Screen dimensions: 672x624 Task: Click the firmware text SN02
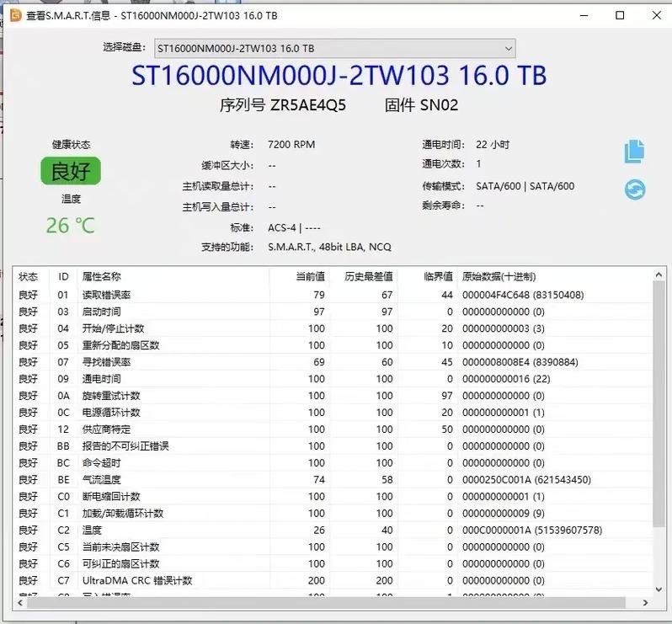(440, 105)
